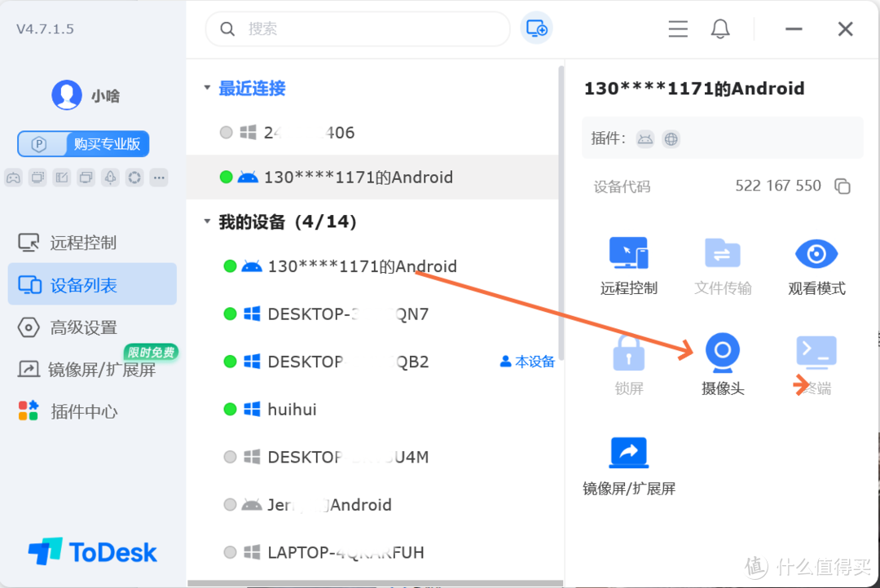Show more features via three-dots icon
Image resolution: width=880 pixels, height=588 pixels.
159,178
